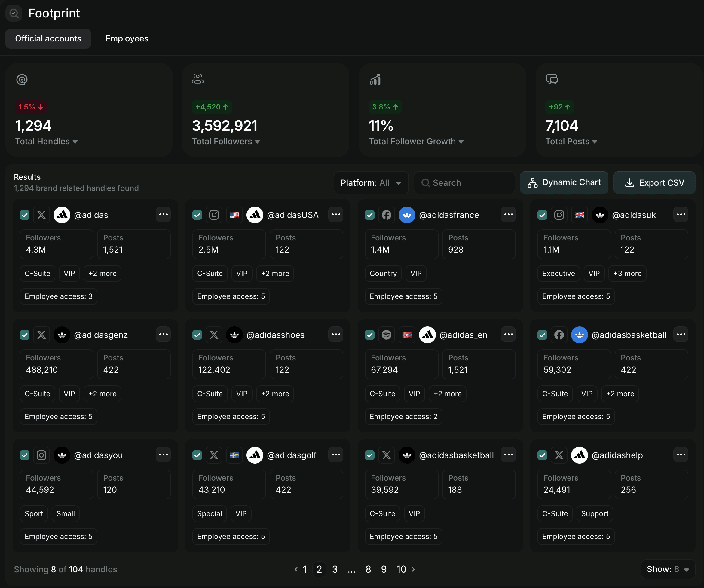Click UK flag icon on @adidasuk card
This screenshot has height=588, width=704.
579,215
